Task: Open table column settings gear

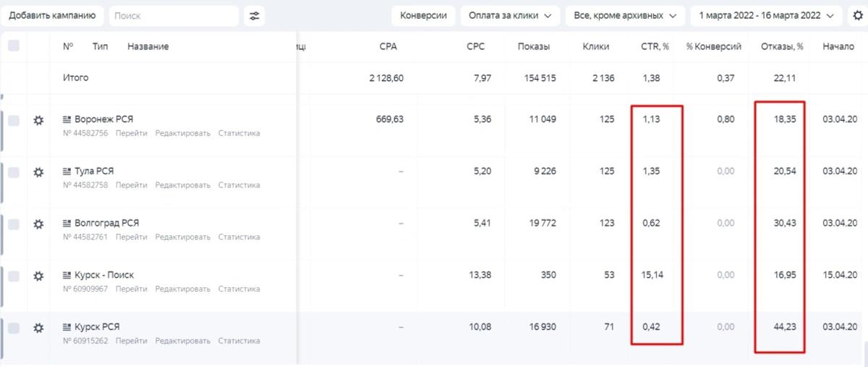Action: (x=857, y=15)
